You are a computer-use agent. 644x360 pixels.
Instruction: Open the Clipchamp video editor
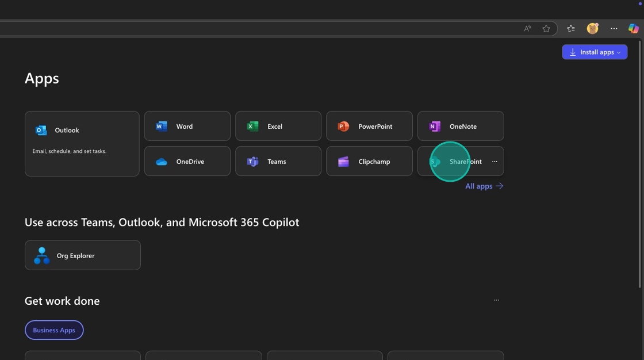coord(369,161)
